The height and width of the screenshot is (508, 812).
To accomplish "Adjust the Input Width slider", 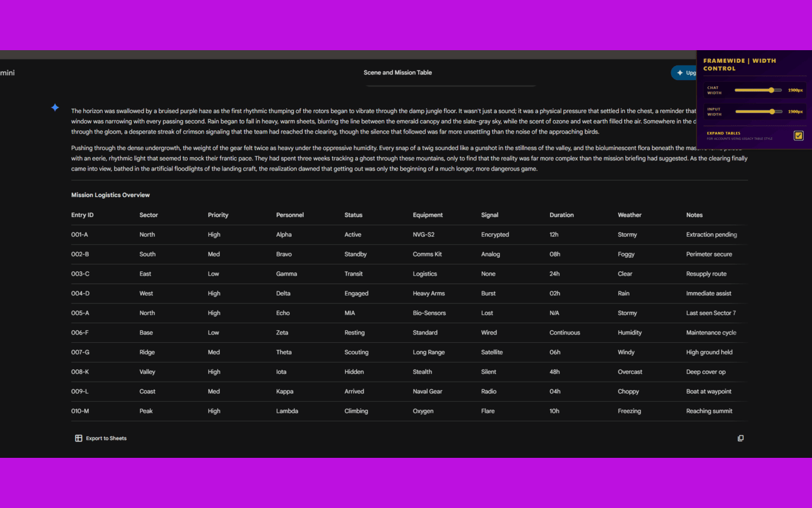I will (758, 112).
